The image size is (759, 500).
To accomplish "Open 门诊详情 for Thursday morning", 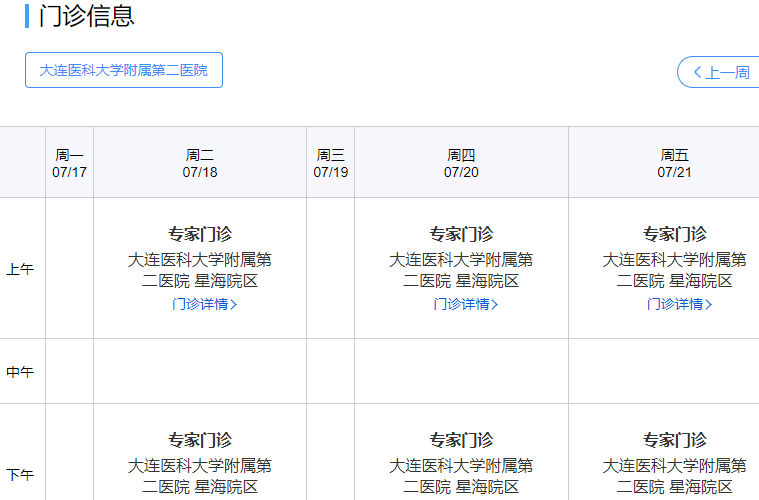I will (x=465, y=304).
